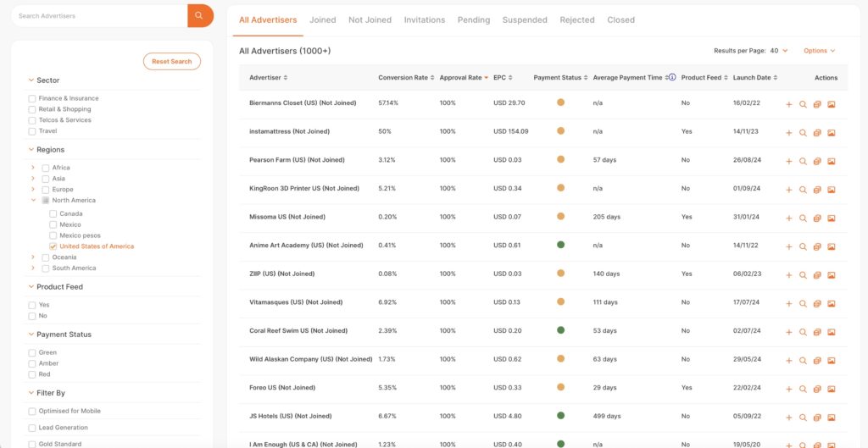Click the orange search button
The width and height of the screenshot is (868, 448).
pos(200,15)
